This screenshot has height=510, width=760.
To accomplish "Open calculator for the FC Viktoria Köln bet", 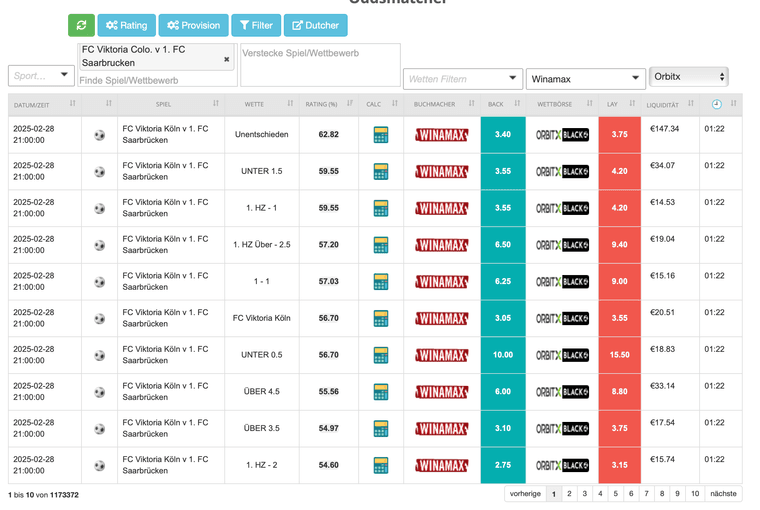I will [381, 319].
